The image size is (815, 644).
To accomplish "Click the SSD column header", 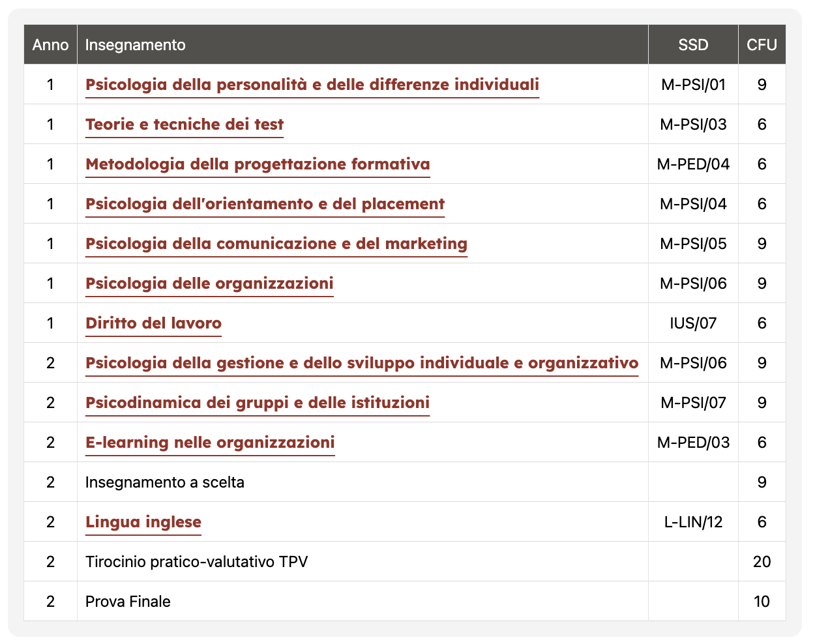I will (693, 45).
